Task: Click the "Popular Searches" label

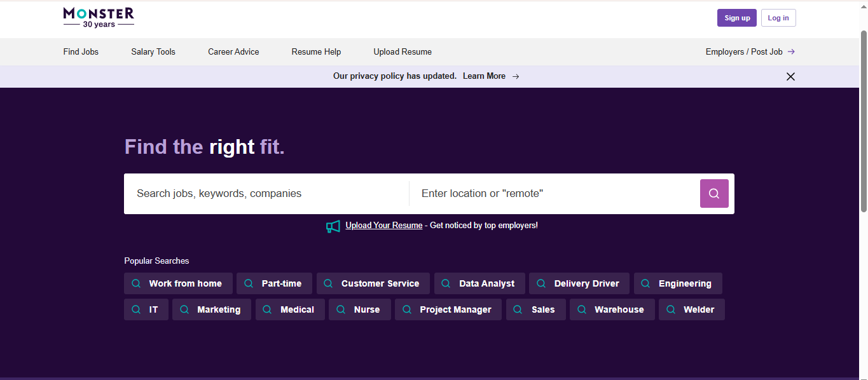Action: click(x=156, y=261)
